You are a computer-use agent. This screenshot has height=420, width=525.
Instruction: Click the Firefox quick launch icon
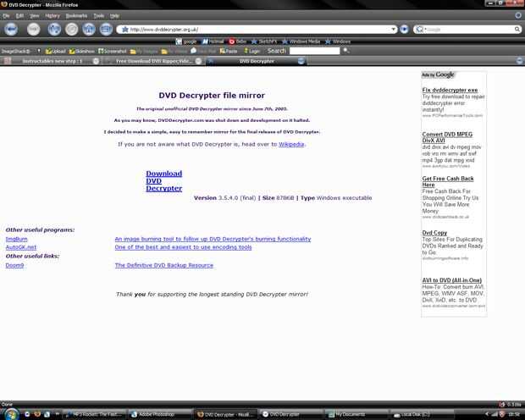point(37,414)
